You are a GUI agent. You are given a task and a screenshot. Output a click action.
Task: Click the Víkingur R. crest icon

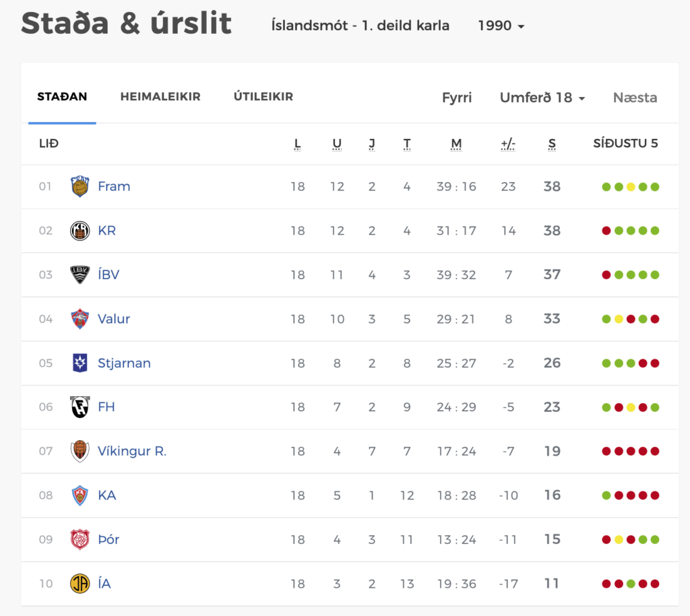pyautogui.click(x=80, y=451)
